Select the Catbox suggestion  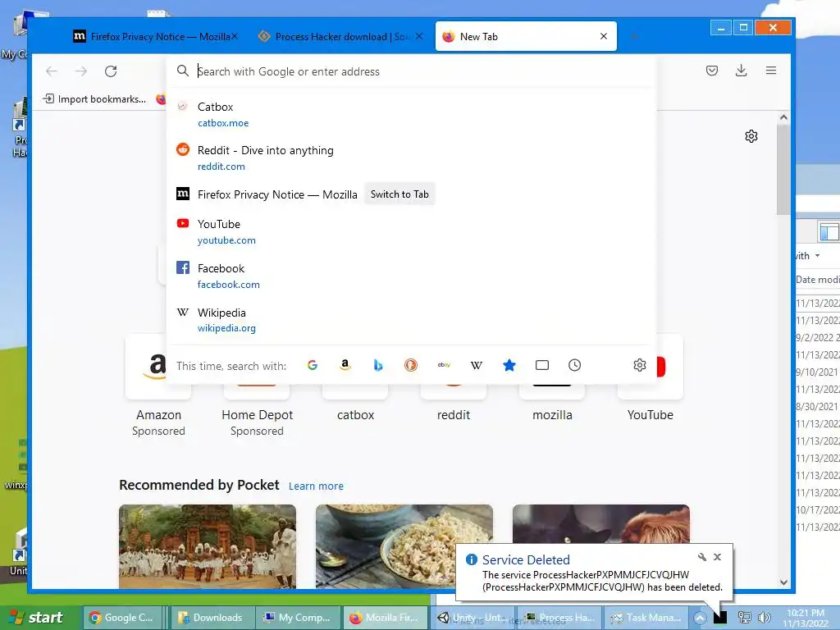[411, 114]
